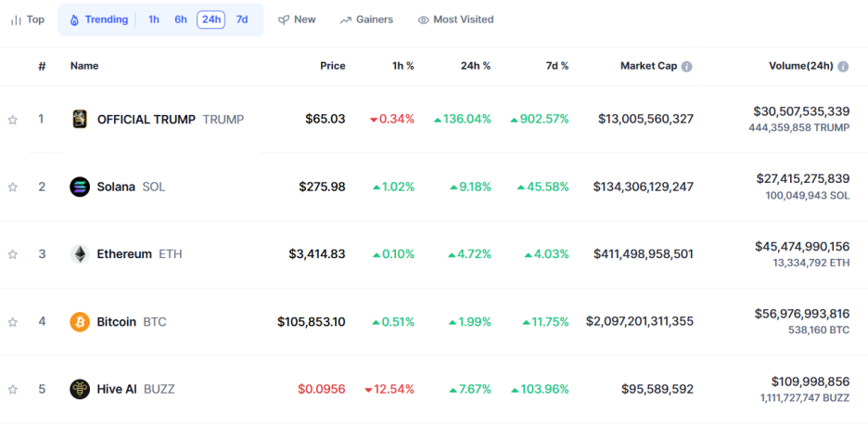Click the Ethereum diamond logo
Screen dimensions: 868x439
[80, 254]
